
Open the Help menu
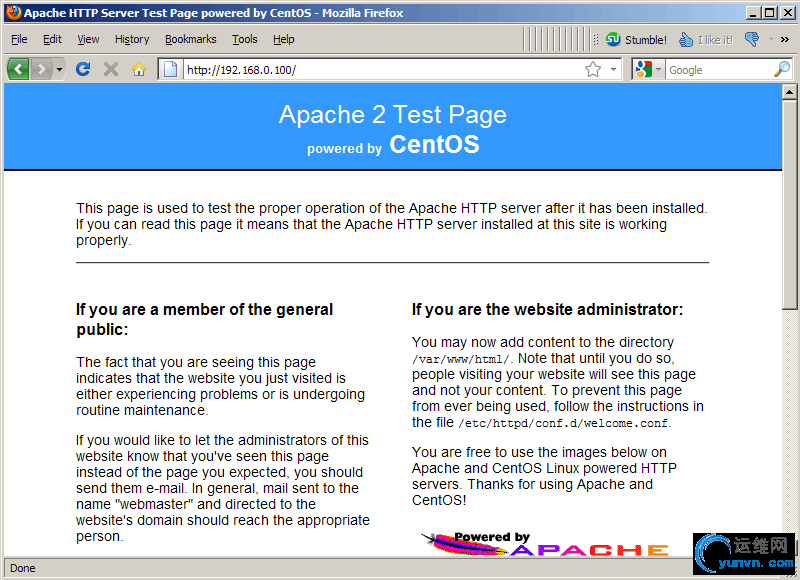[284, 39]
